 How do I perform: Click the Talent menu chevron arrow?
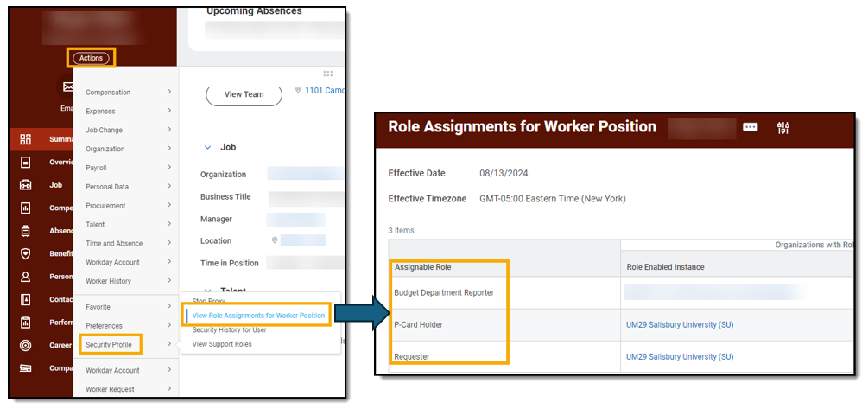click(x=169, y=224)
